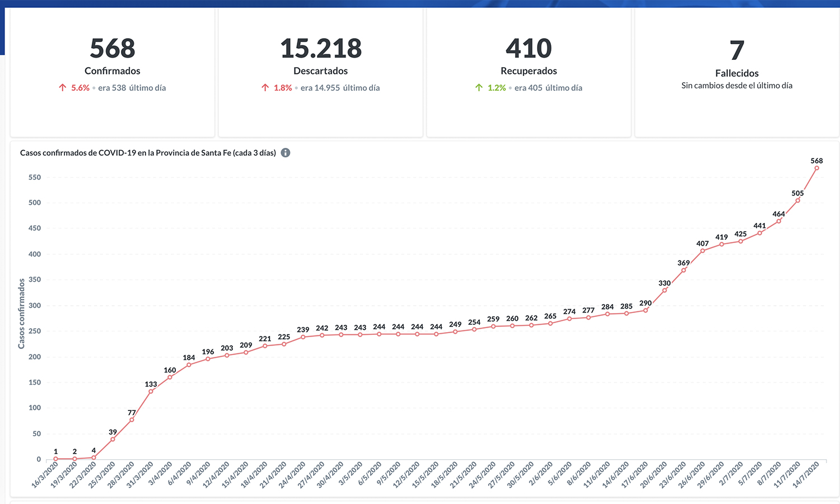Click the 410 Recuperados total number
The width and height of the screenshot is (840, 504).
coord(529,49)
